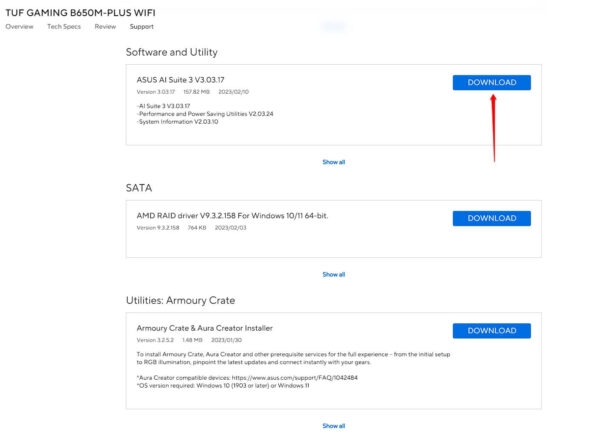This screenshot has height=447, width=600.
Task: Select the Support tab
Action: [x=142, y=27]
